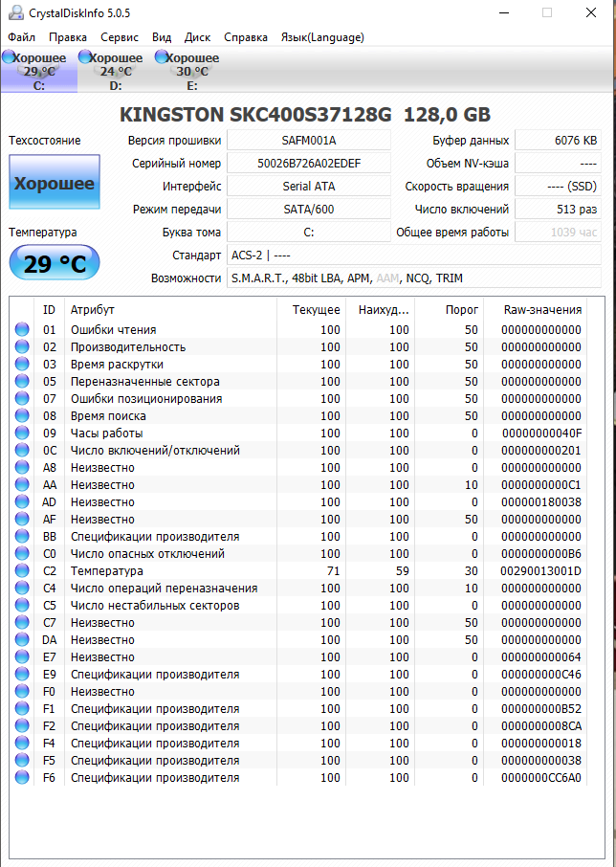Screen dimensions: 616x867
Task: Click status orb for attribute BB
Action: [22, 536]
